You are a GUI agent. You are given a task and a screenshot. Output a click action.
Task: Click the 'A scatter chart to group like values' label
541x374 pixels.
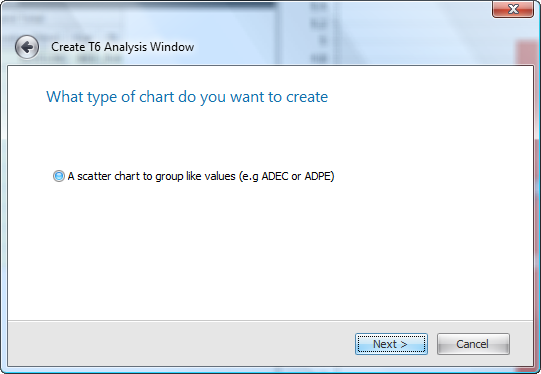coord(201,176)
